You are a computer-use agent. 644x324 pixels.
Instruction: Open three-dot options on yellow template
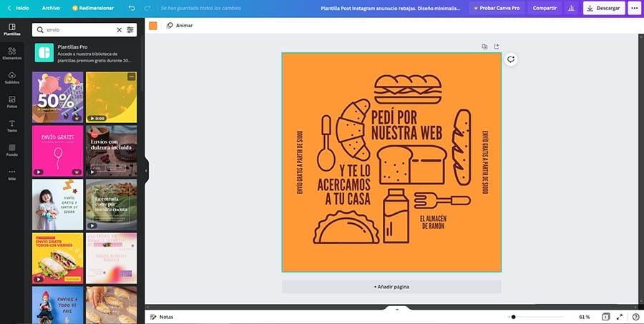[x=132, y=77]
